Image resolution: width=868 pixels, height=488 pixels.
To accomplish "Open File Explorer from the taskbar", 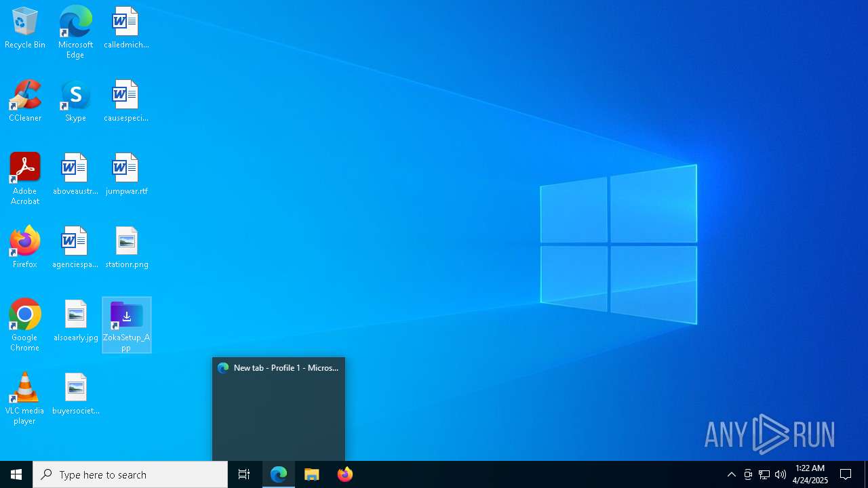I will (x=312, y=474).
